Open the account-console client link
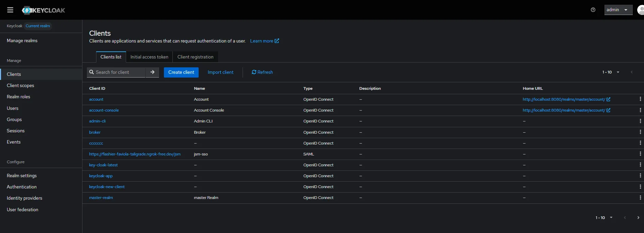 click(x=104, y=110)
